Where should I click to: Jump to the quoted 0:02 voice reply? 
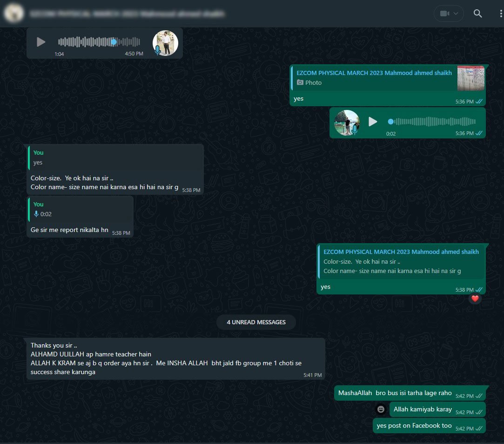click(x=80, y=209)
